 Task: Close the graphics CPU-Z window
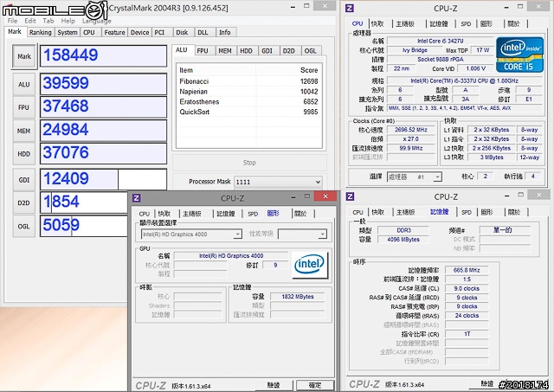pyautogui.click(x=325, y=196)
